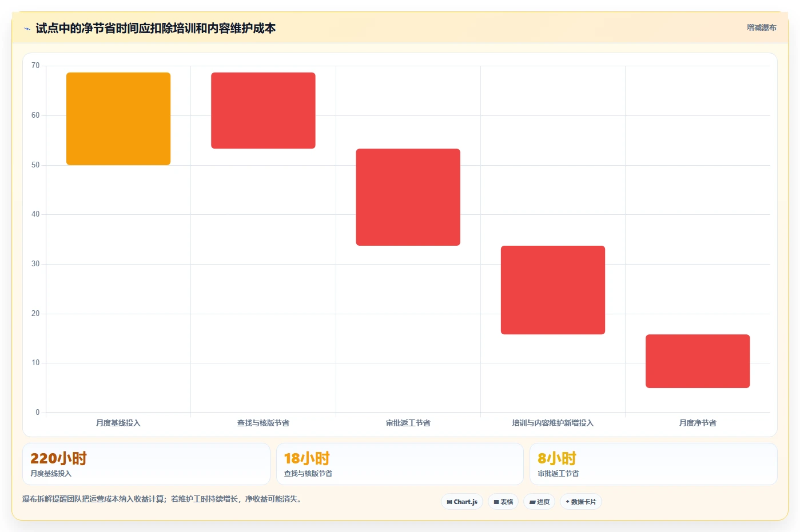Open the 18小时 data card
Viewport: 800px width, 532px height.
click(x=400, y=464)
